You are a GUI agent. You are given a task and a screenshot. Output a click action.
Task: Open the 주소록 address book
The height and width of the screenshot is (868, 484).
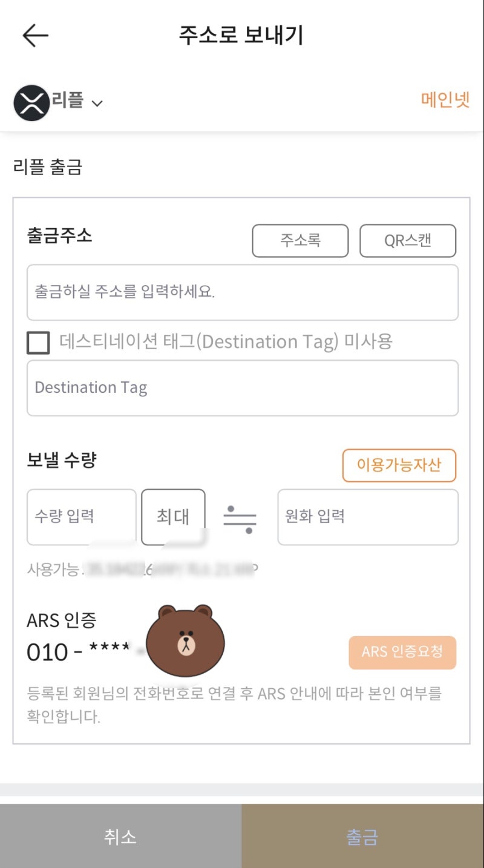(300, 240)
